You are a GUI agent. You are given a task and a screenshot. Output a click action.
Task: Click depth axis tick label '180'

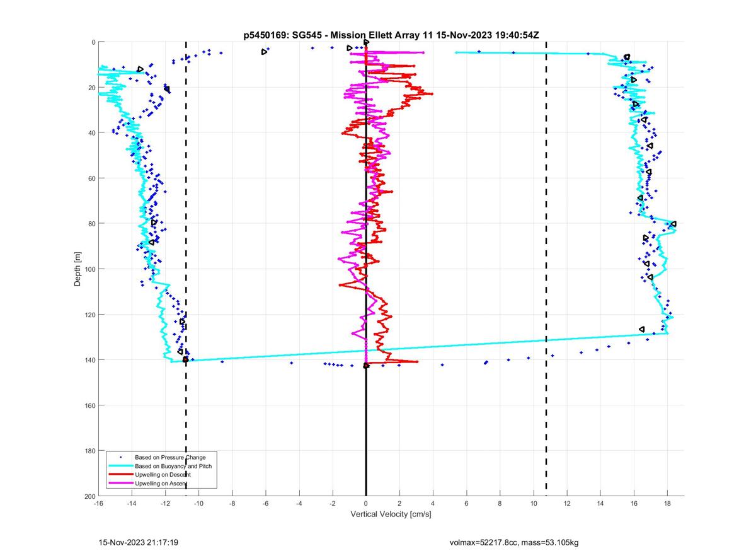(x=89, y=451)
